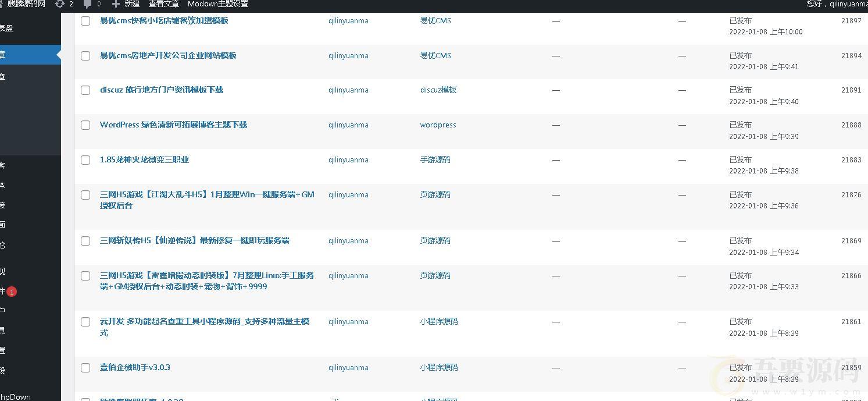Click the date 2022-01-08 上午9:34
The height and width of the screenshot is (401, 868).
point(764,252)
